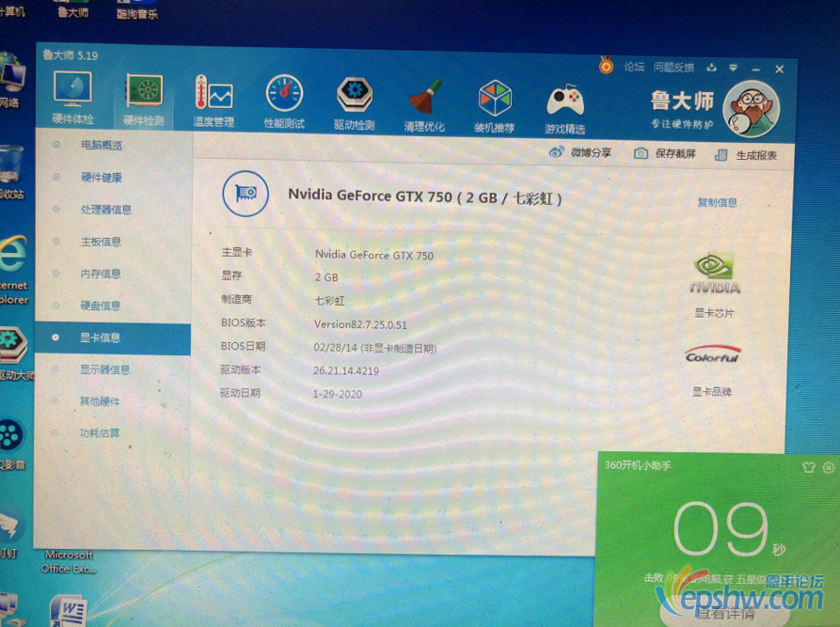Click the NVIDIA 显卡芯片 logo

point(715,274)
